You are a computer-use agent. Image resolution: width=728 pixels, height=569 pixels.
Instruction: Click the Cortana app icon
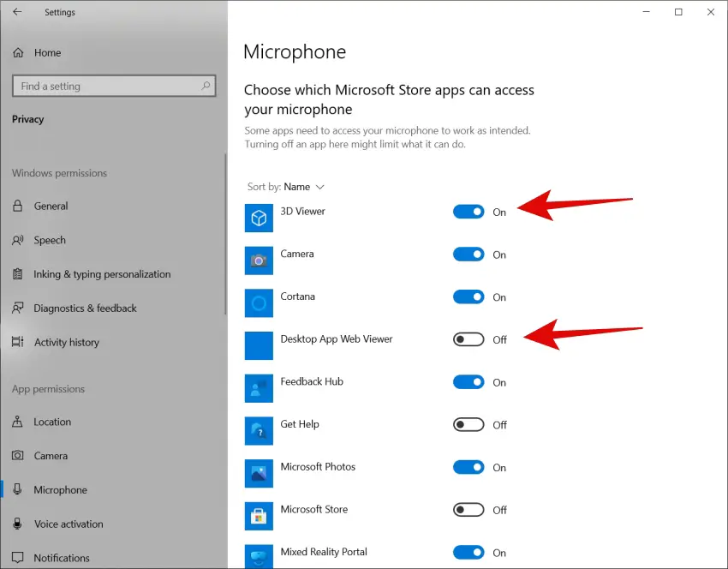pyautogui.click(x=259, y=302)
